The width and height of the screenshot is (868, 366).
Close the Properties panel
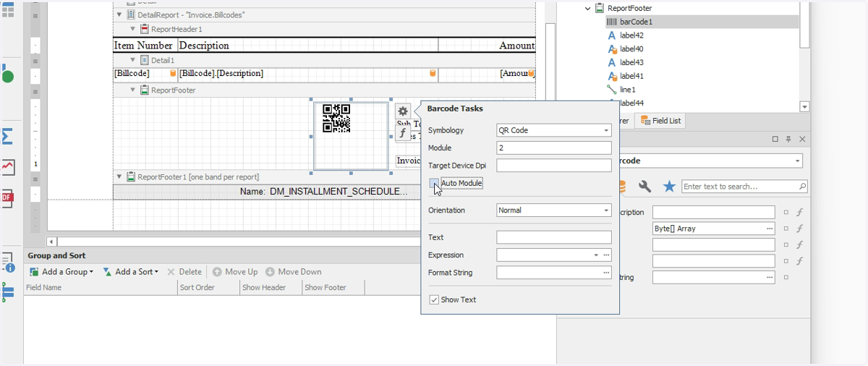802,139
